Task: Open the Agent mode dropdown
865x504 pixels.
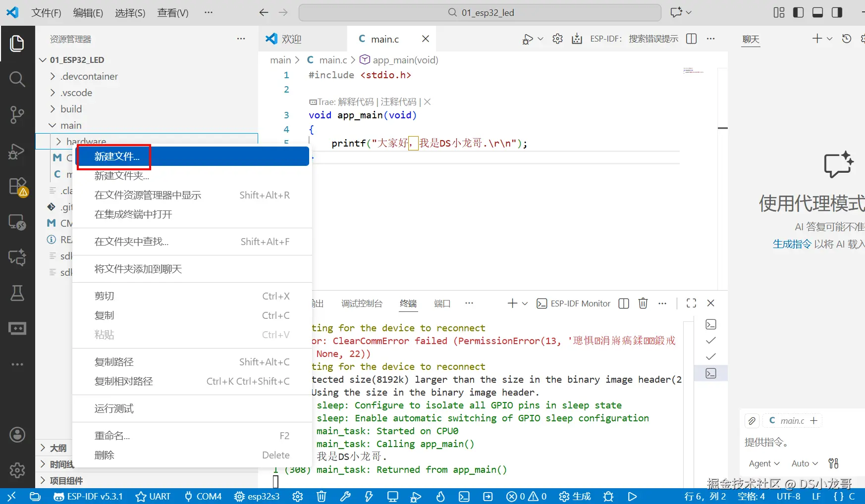Action: 764,463
